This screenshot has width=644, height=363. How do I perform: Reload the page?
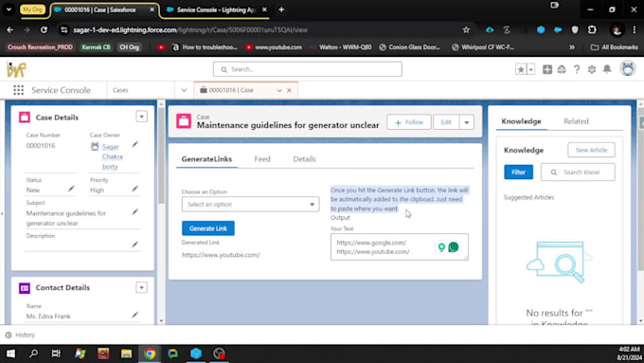(44, 30)
